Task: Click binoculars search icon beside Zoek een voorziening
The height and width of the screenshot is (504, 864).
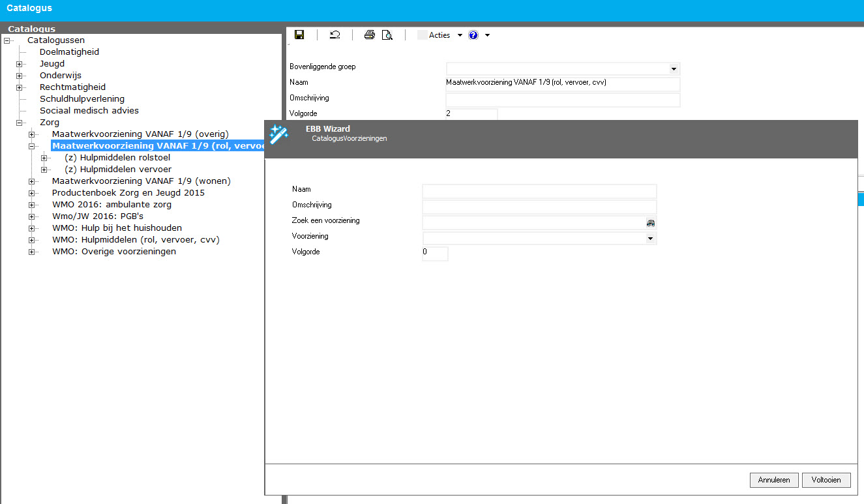Action: click(x=650, y=223)
